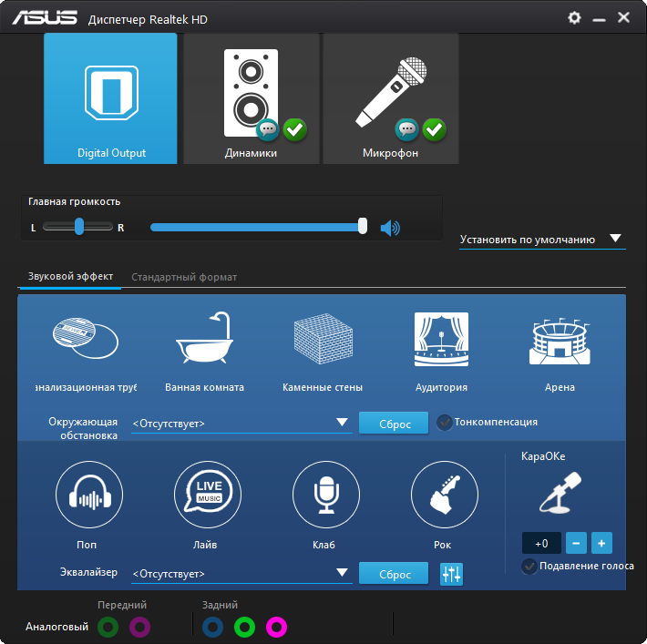Decrease karaoke key with minus button

576,543
